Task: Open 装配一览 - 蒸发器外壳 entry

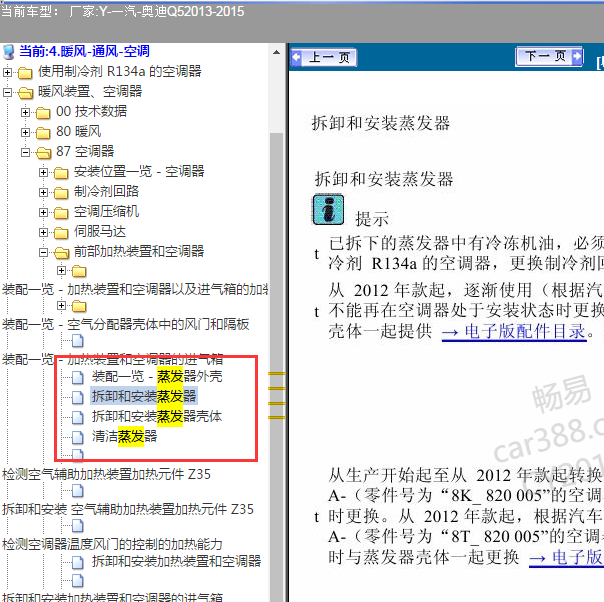Action: (157, 376)
